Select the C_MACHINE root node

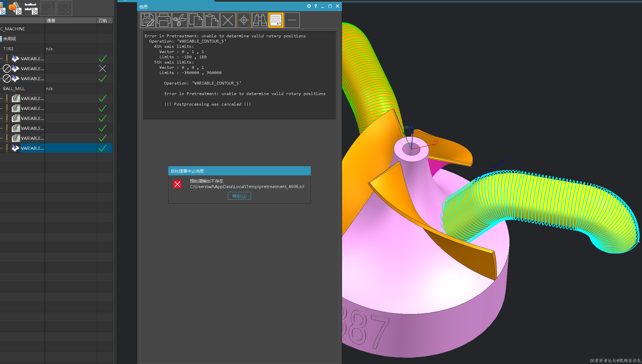13,29
